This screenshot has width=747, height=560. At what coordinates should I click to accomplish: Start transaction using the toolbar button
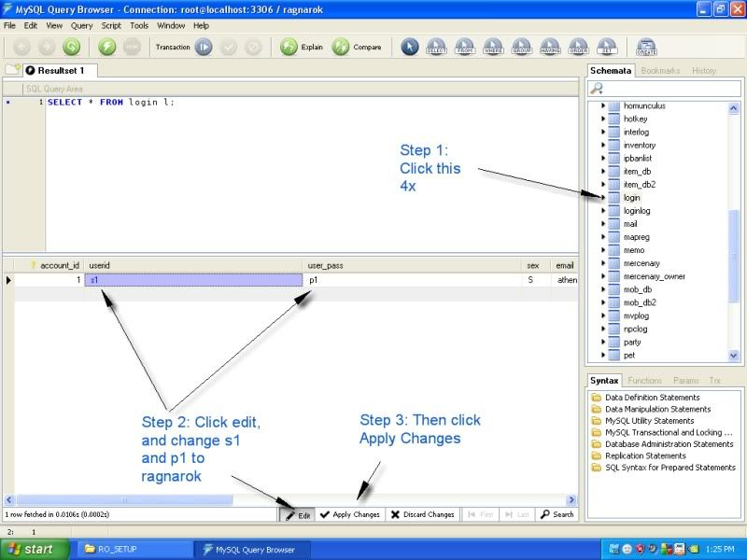(204, 47)
